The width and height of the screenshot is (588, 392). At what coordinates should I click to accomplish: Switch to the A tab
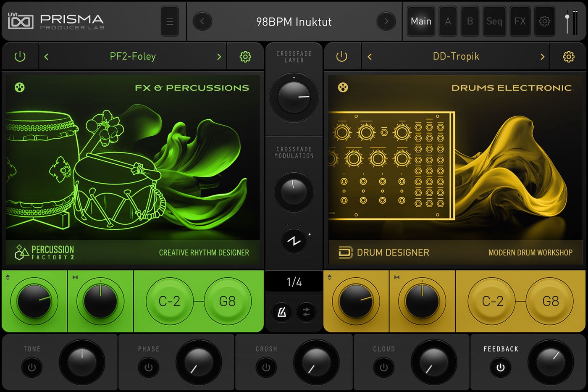[448, 21]
